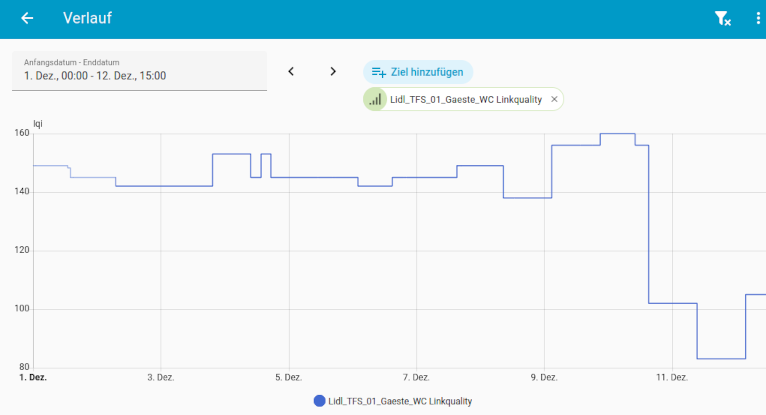Clear filters using the funnel icon
Viewport: 766px width, 415px height.
[722, 19]
